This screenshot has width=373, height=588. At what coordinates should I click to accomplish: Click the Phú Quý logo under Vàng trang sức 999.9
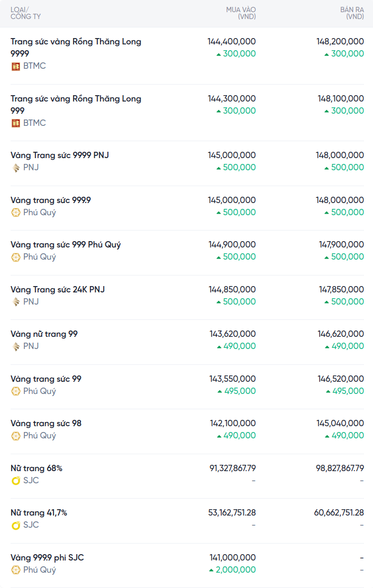point(16,213)
